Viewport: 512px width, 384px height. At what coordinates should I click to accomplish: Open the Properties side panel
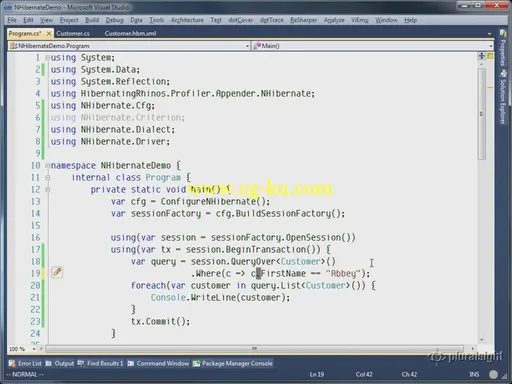coord(502,49)
